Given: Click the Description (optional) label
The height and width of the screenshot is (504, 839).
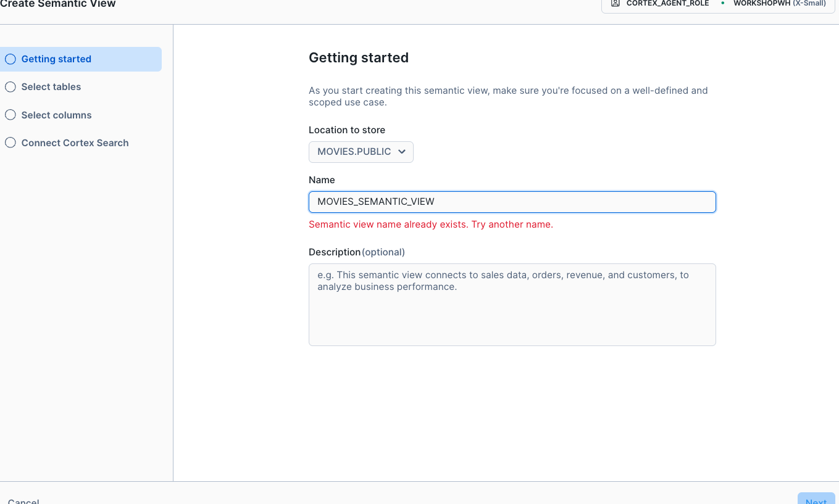Looking at the screenshot, I should tap(357, 252).
